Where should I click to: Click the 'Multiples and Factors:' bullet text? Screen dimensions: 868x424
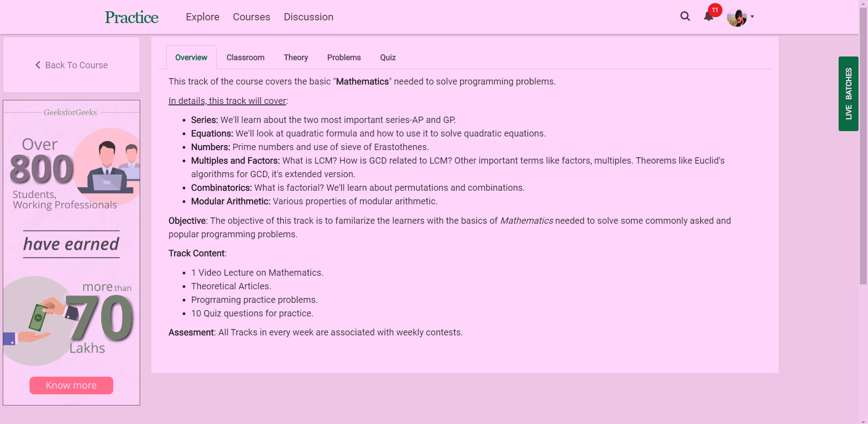[236, 160]
